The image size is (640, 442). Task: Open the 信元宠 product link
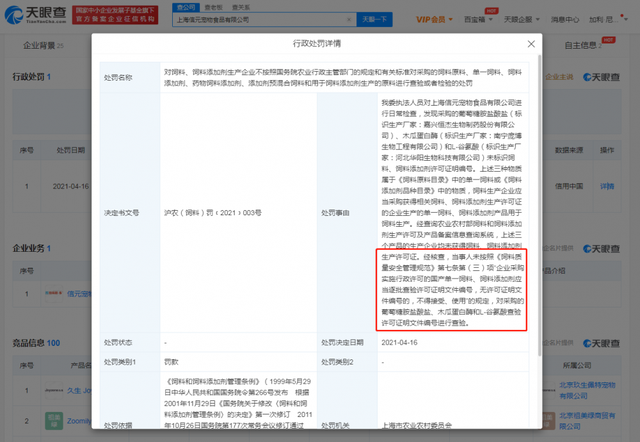(x=79, y=293)
